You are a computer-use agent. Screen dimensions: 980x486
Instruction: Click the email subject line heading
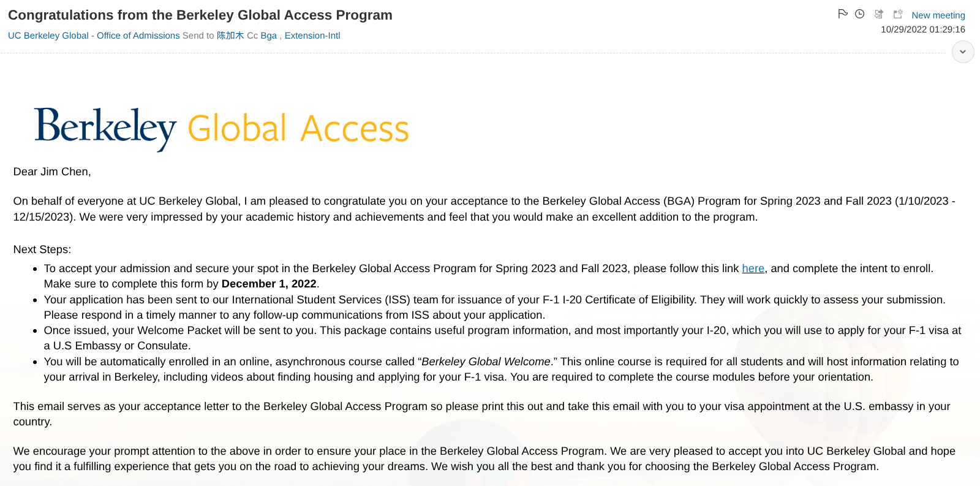[200, 15]
